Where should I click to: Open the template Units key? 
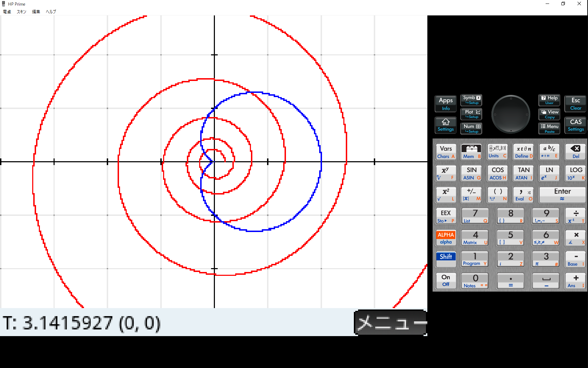(497, 152)
